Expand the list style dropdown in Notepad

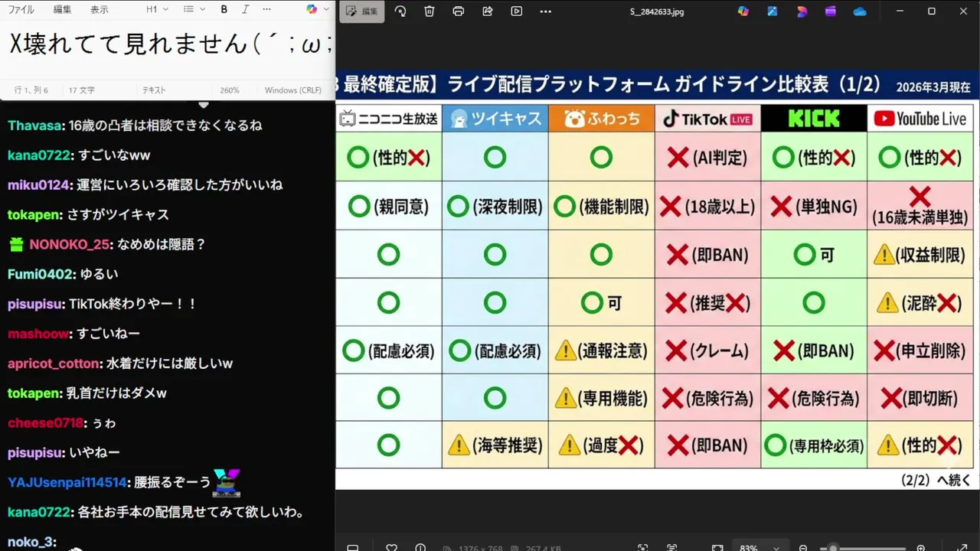tap(194, 10)
